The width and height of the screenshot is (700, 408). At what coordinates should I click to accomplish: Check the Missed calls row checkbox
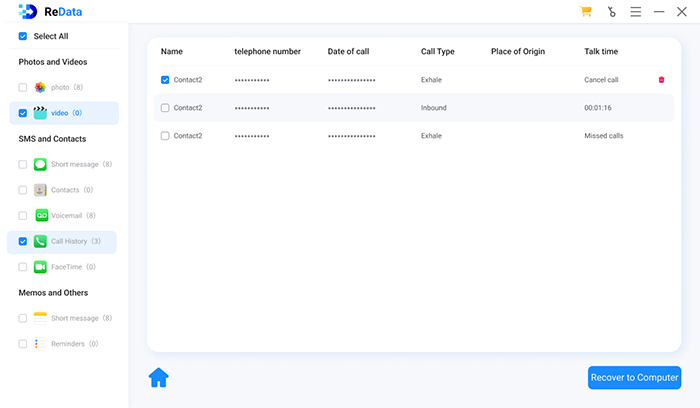165,136
